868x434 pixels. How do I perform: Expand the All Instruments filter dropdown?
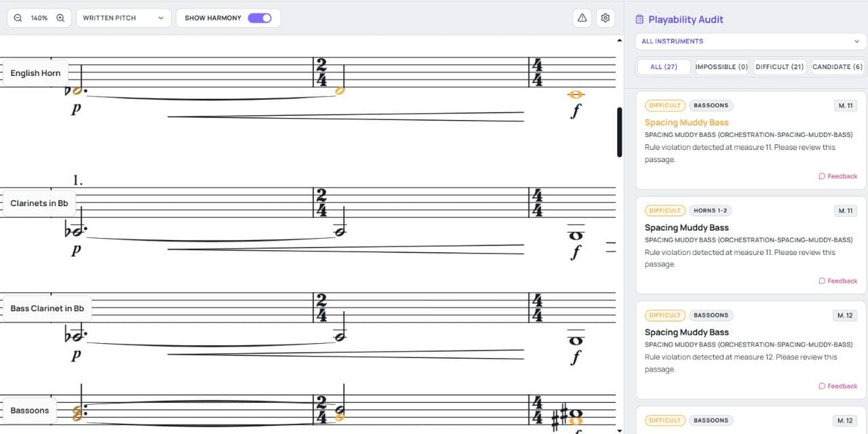coord(751,41)
